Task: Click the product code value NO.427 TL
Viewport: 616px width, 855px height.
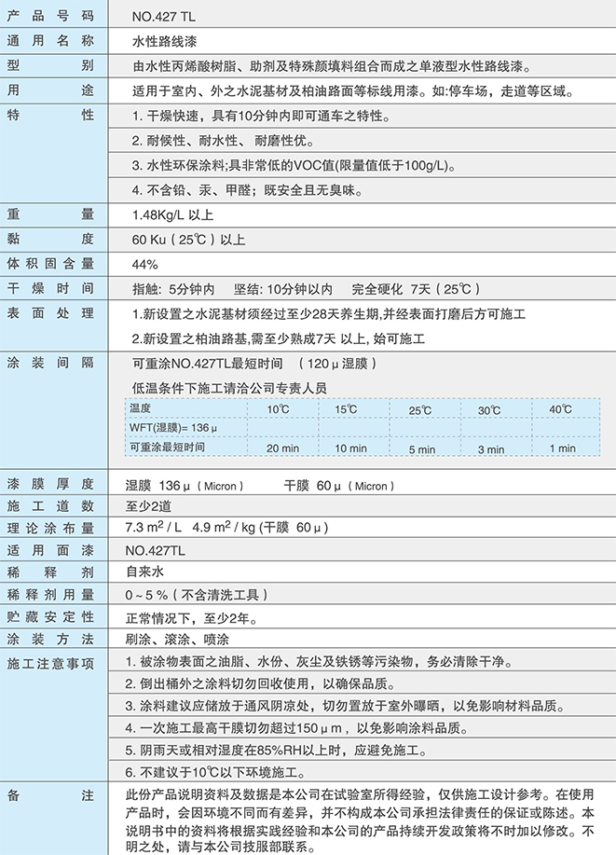Action: point(166,18)
